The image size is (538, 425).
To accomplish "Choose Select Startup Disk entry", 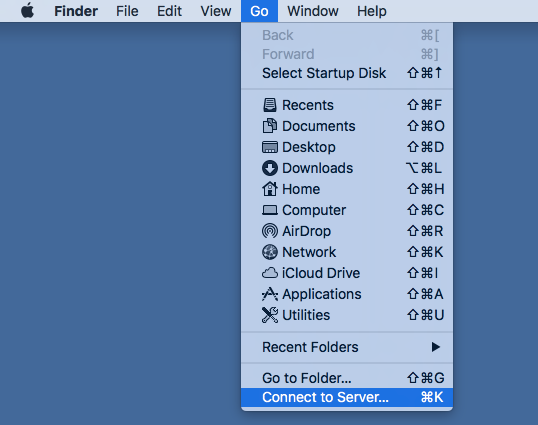I will (x=347, y=73).
